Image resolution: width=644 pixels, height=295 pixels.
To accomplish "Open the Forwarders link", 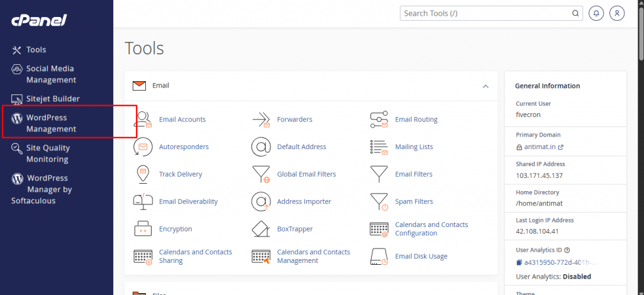I will coord(294,120).
